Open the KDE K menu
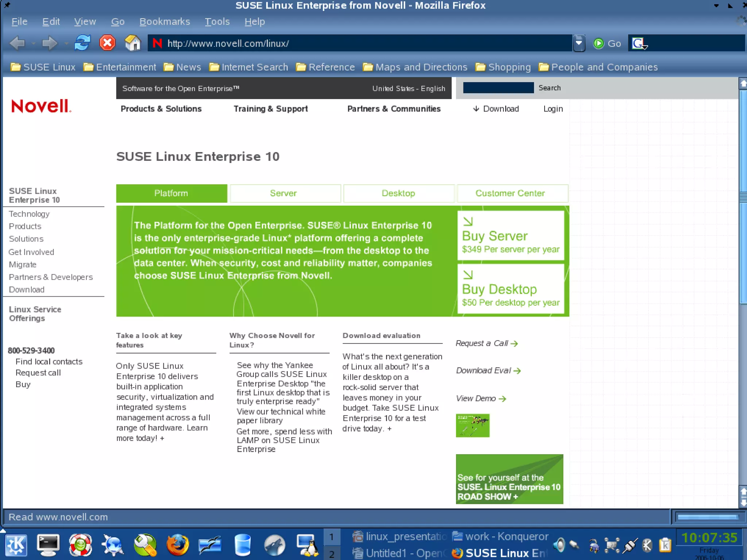 (x=16, y=545)
